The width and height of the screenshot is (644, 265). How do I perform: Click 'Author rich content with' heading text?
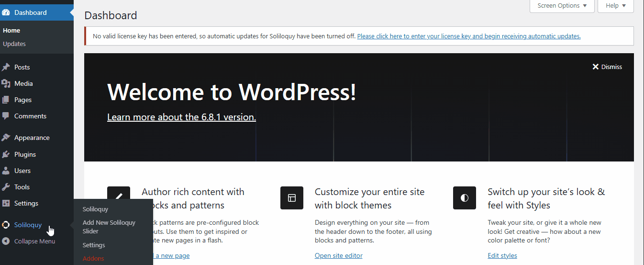coord(193,192)
